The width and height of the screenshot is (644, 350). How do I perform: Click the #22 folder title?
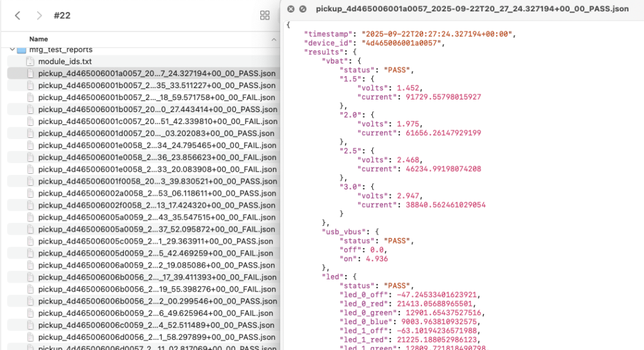pos(62,16)
